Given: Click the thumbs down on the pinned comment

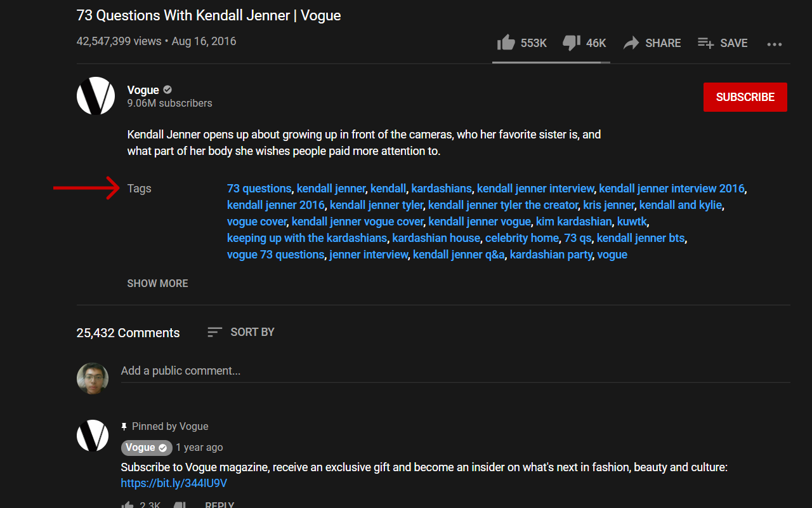Looking at the screenshot, I should tap(180, 504).
